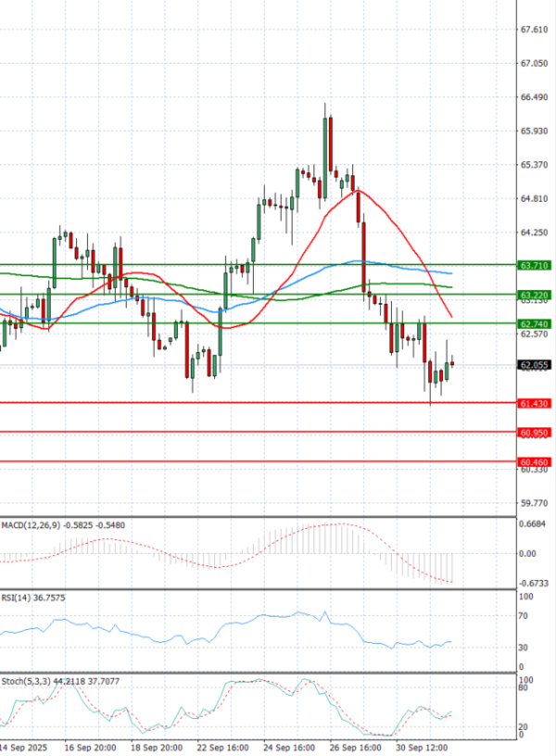This screenshot has height=756, width=556.
Task: Click the 67.610 value on price axis
Action: [x=535, y=30]
